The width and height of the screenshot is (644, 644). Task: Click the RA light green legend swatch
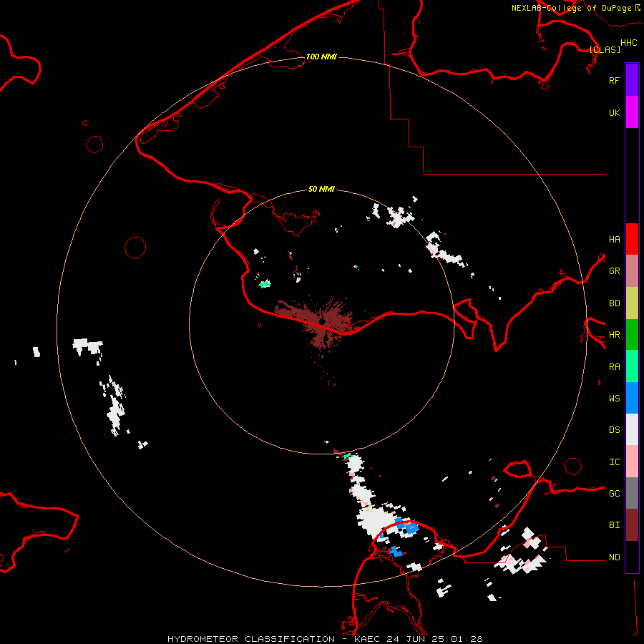632,366
